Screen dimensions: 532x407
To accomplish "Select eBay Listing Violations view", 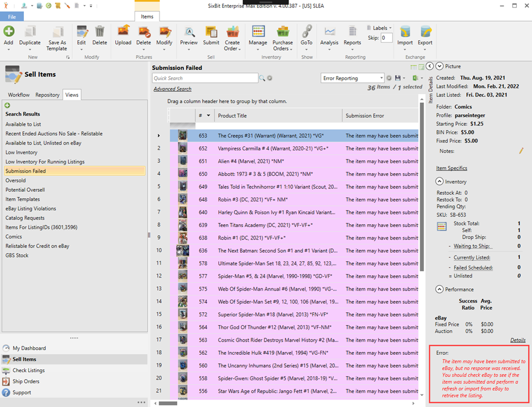I will 31,208.
